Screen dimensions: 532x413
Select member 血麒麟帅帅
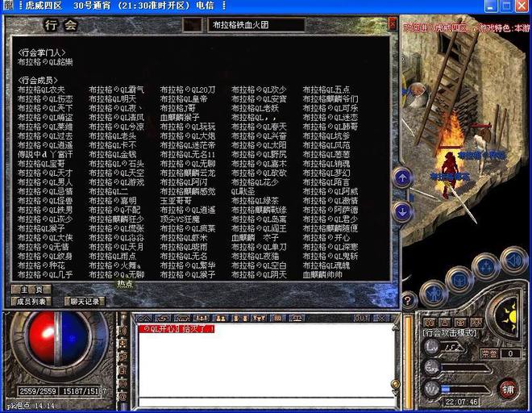click(322, 274)
